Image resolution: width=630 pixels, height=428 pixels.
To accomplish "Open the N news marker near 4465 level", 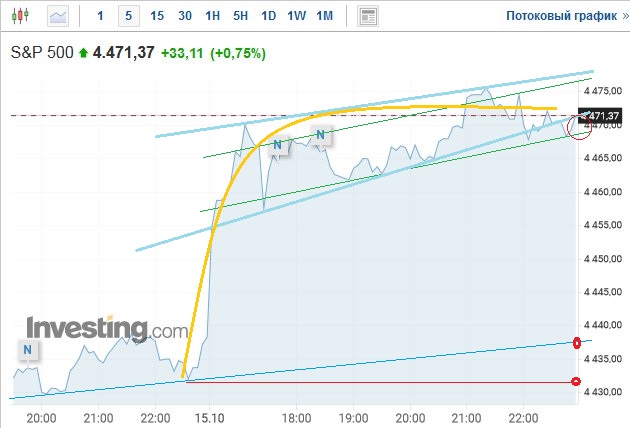I will 277,145.
